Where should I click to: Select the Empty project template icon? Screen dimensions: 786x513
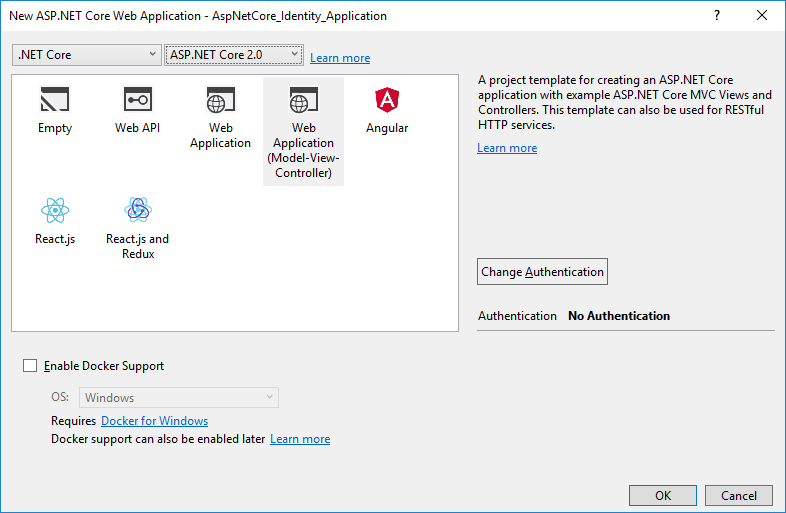(x=55, y=100)
